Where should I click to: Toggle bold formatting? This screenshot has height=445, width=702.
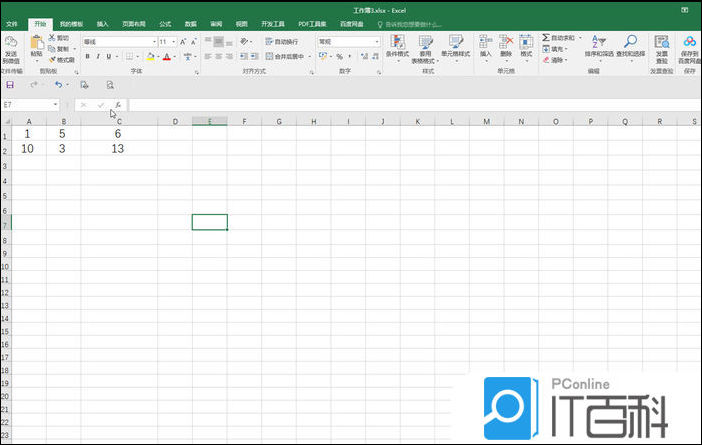coord(87,56)
